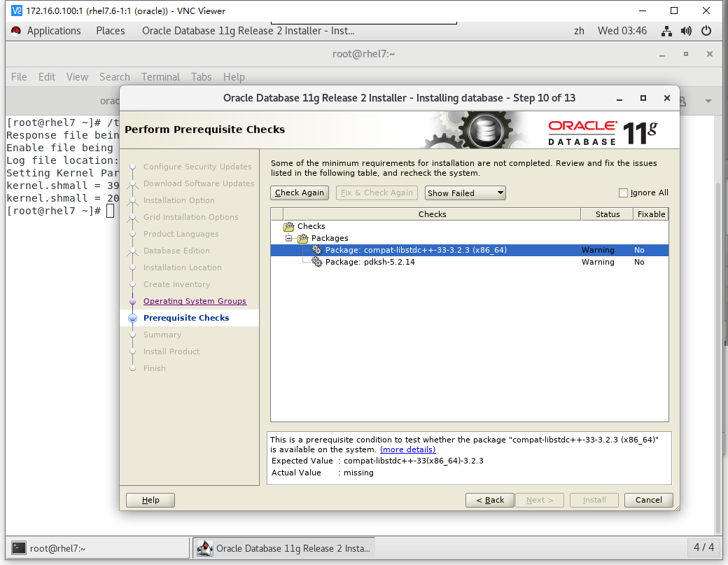This screenshot has width=728, height=565.
Task: Click the Packages folder icon in tree
Action: 303,238
